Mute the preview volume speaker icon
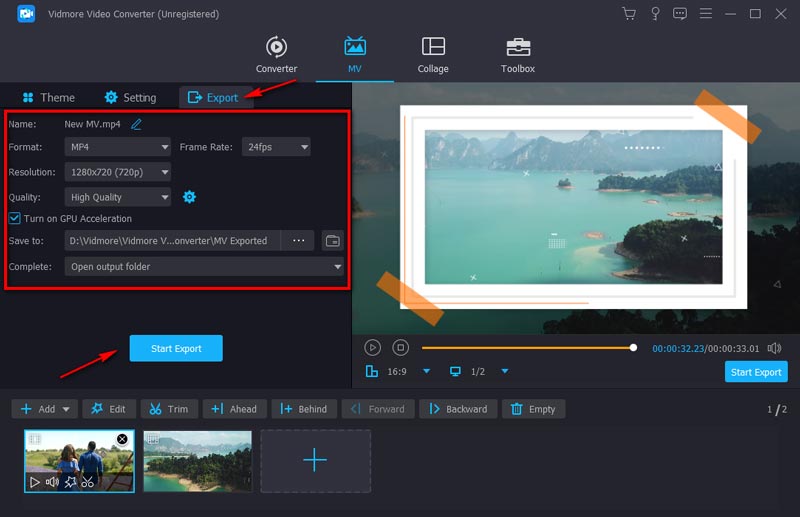This screenshot has width=800, height=517. point(774,348)
